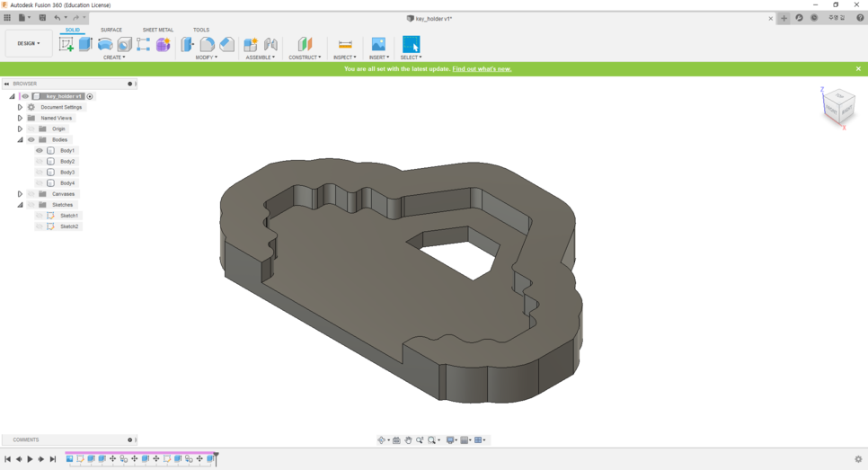
Task: Select the Press Pull tool
Action: click(188, 44)
